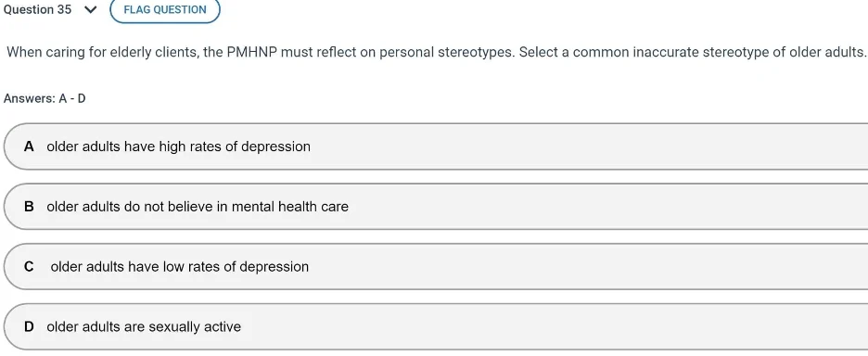Click the question prompt about PMHNP stereotypes
This screenshot has height=356, width=868.
[x=436, y=53]
